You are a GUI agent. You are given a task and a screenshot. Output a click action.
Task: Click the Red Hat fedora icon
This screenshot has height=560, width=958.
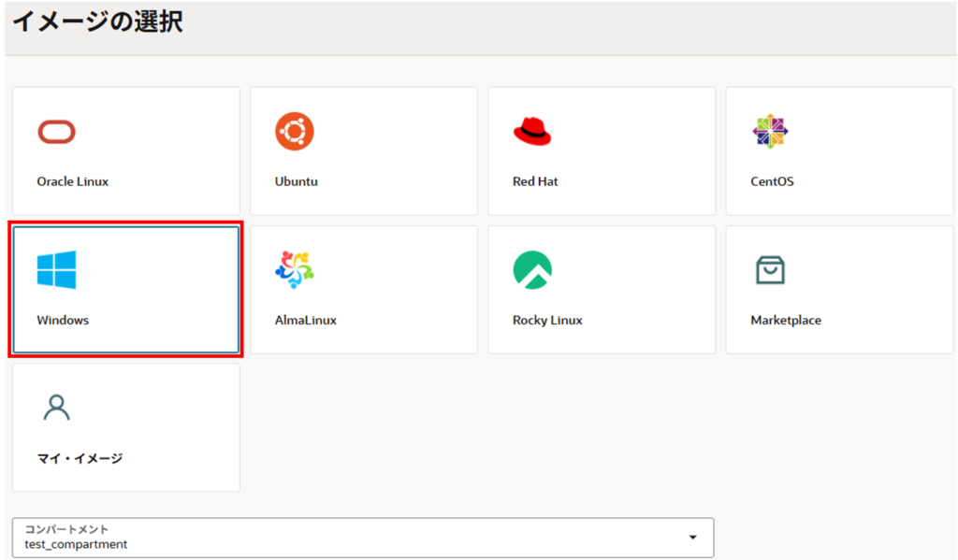(532, 132)
